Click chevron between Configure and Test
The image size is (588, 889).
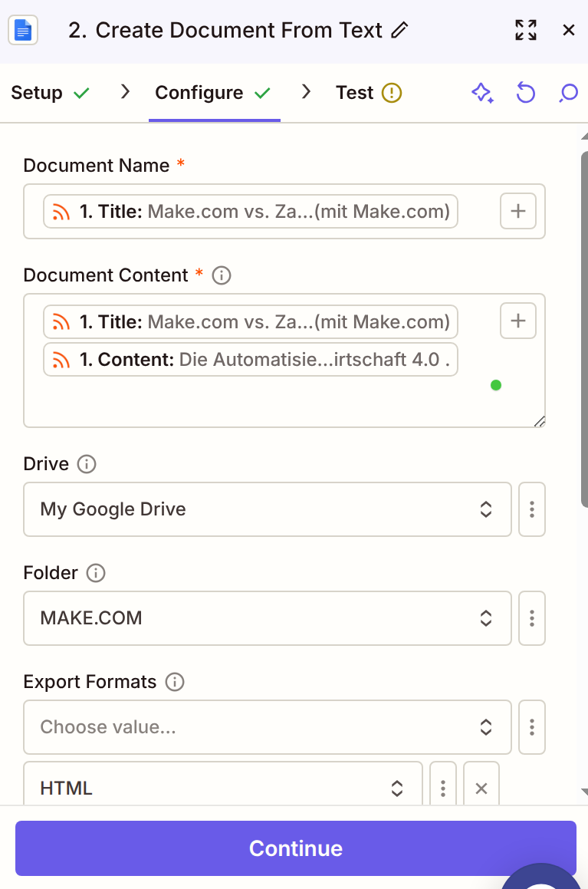click(306, 91)
